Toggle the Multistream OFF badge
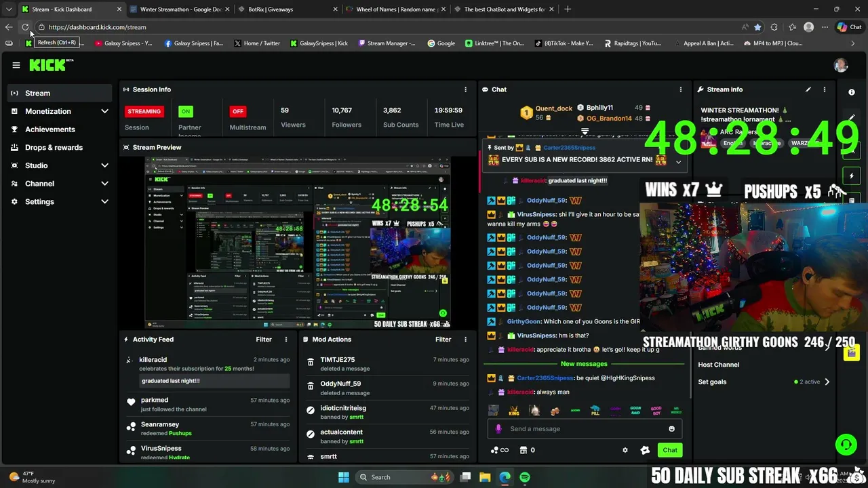This screenshot has height=488, width=868. [x=237, y=111]
